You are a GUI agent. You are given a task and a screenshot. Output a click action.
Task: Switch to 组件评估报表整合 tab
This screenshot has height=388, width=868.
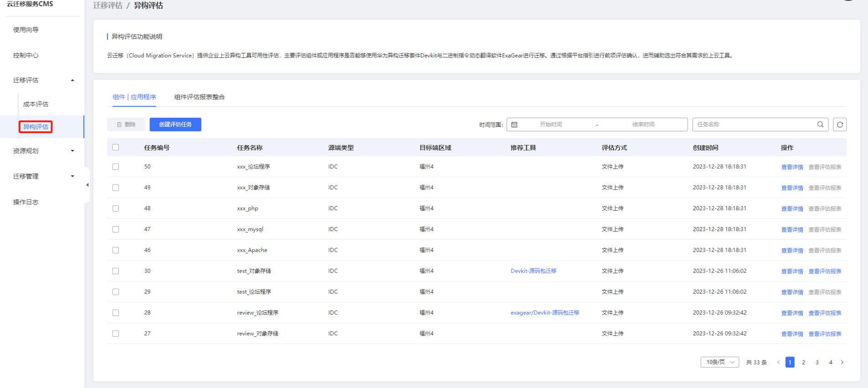click(x=199, y=97)
